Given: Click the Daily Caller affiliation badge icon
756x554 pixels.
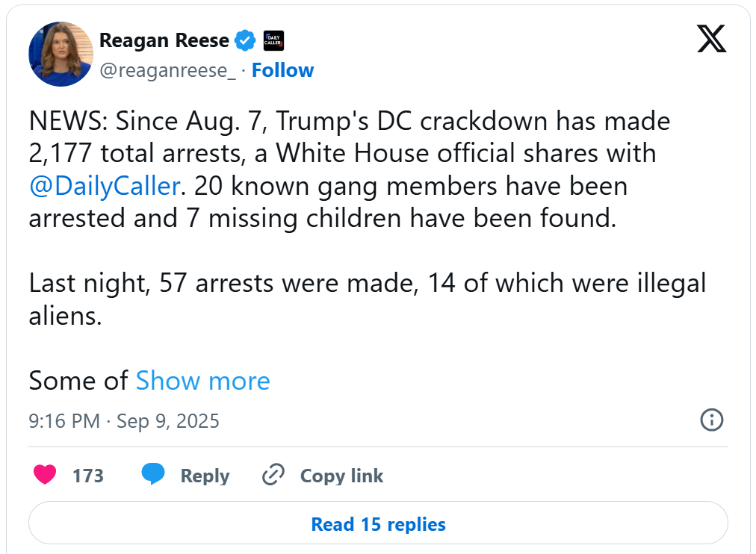Looking at the screenshot, I should point(273,40).
